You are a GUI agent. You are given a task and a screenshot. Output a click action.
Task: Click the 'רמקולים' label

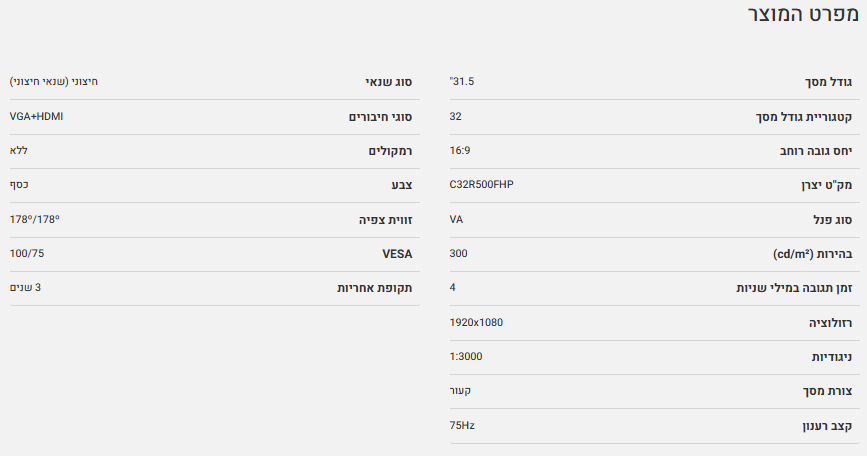[x=392, y=151]
